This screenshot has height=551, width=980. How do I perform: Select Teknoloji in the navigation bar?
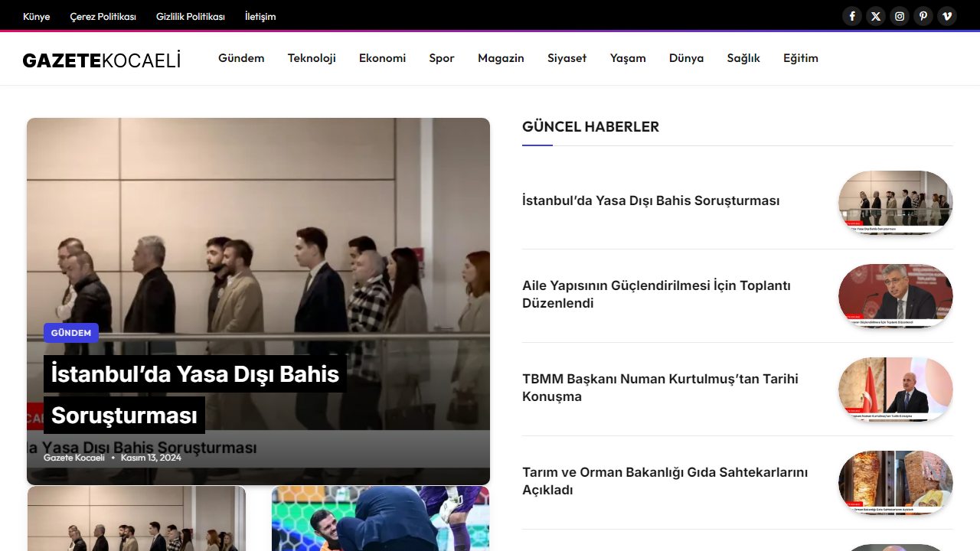click(312, 58)
